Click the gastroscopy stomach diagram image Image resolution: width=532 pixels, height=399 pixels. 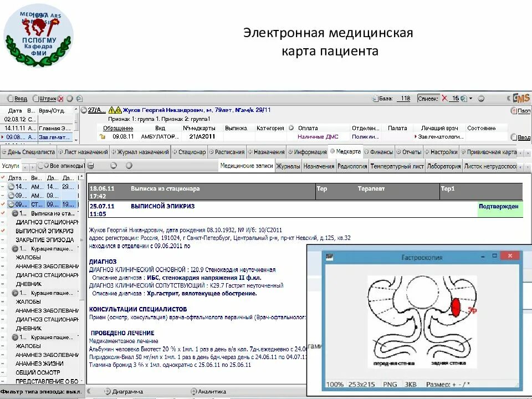422,321
